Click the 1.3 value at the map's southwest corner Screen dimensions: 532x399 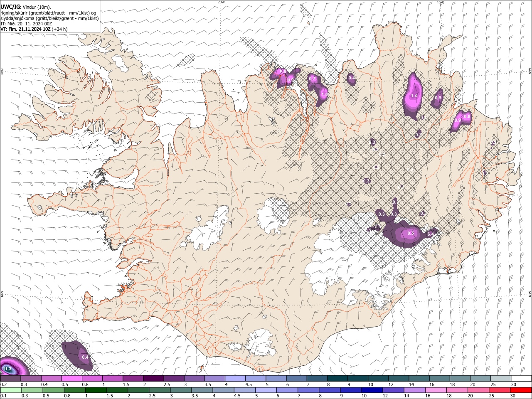[7, 369]
